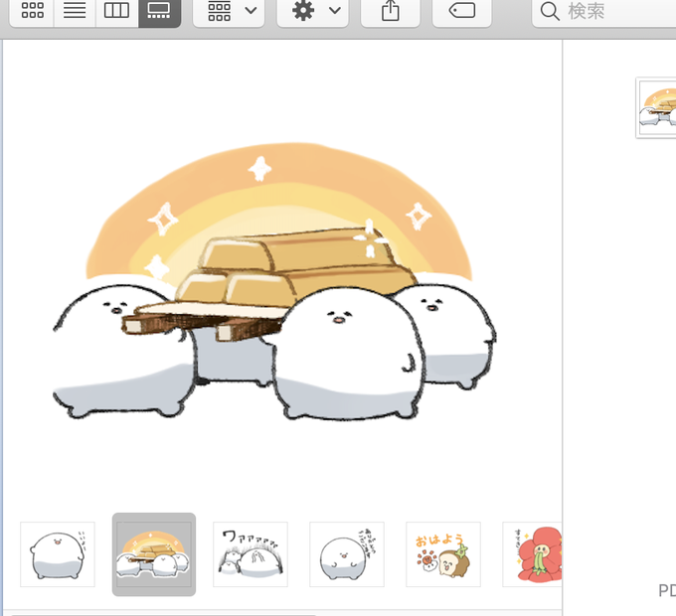Click the magnifying glass search icon
This screenshot has width=676, height=616.
[x=550, y=11]
